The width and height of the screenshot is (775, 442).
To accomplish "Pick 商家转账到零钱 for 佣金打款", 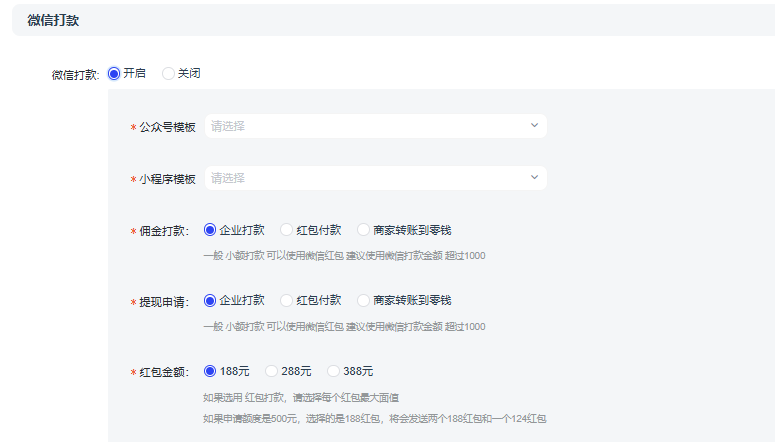I will coord(364,230).
